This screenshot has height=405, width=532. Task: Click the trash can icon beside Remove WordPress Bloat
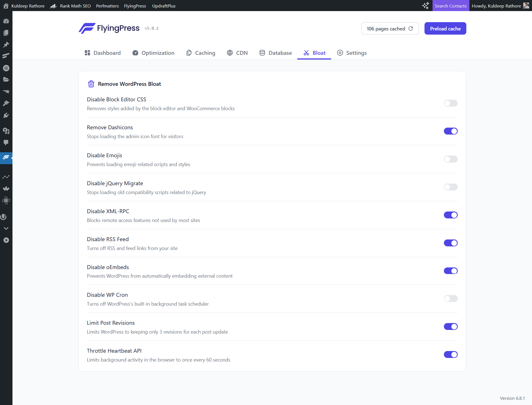(91, 84)
